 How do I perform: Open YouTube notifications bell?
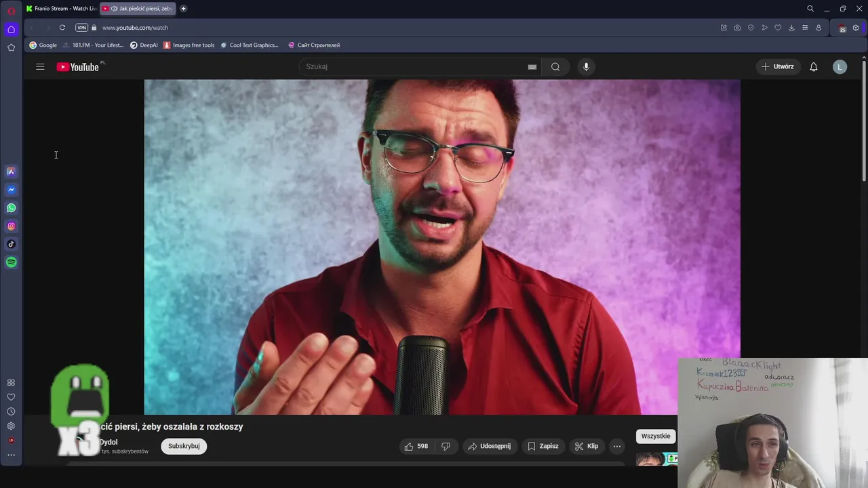click(x=814, y=66)
